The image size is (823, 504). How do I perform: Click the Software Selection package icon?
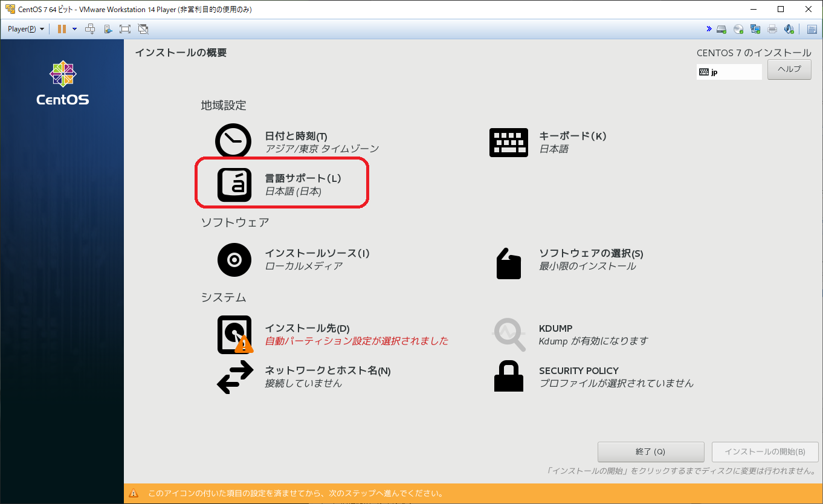point(508,263)
